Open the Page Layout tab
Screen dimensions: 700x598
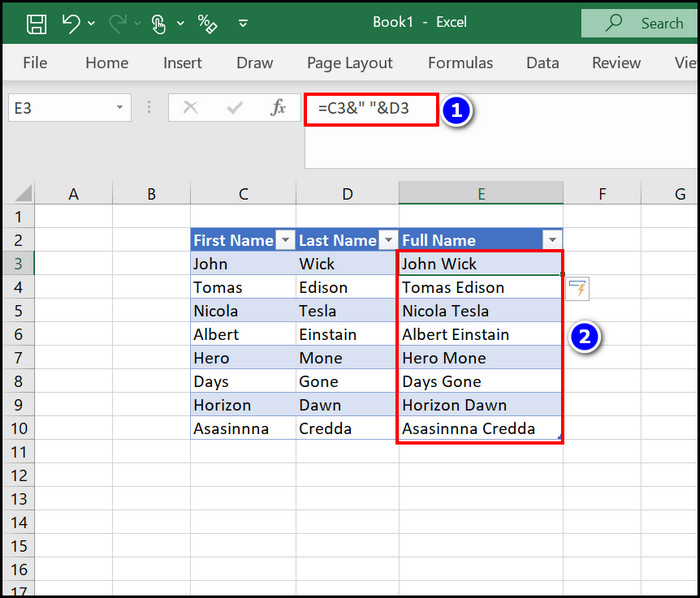(x=350, y=63)
